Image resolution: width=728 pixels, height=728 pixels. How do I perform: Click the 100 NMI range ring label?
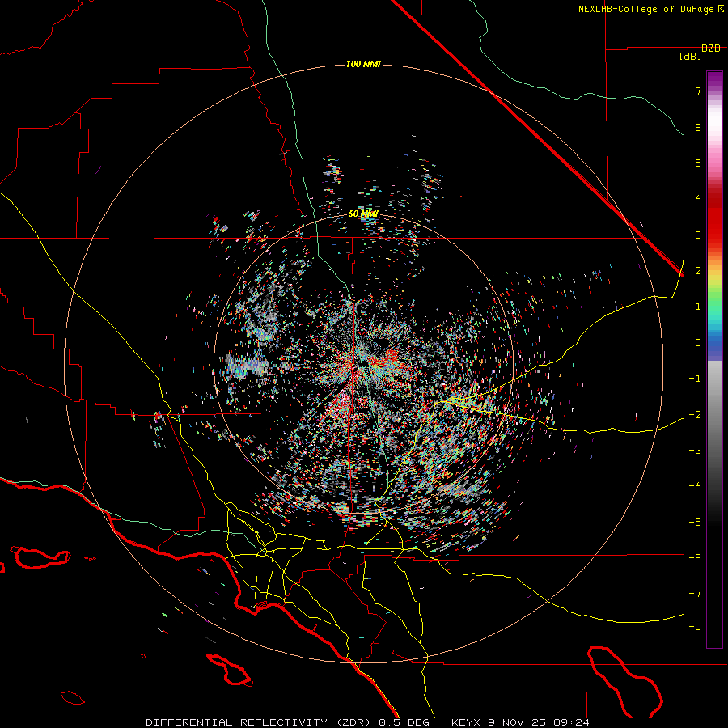pos(363,64)
